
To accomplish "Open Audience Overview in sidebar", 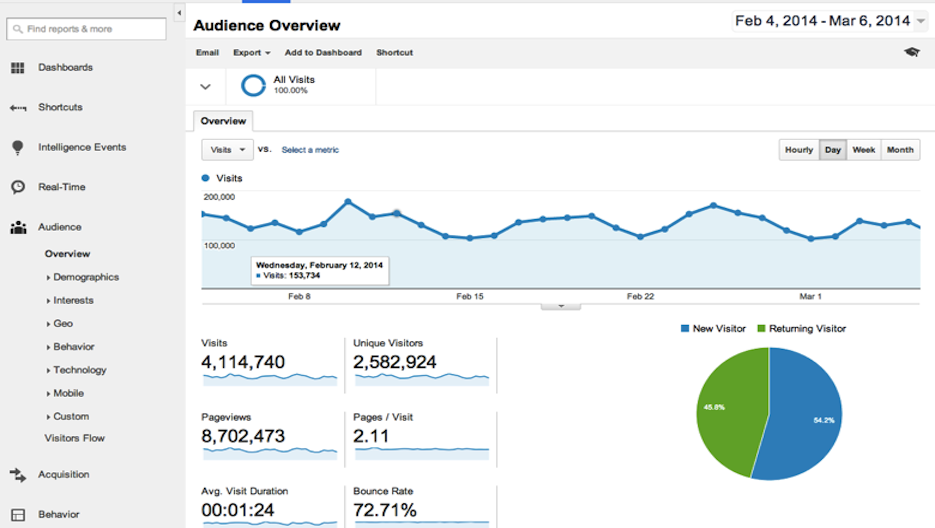I will tap(67, 254).
